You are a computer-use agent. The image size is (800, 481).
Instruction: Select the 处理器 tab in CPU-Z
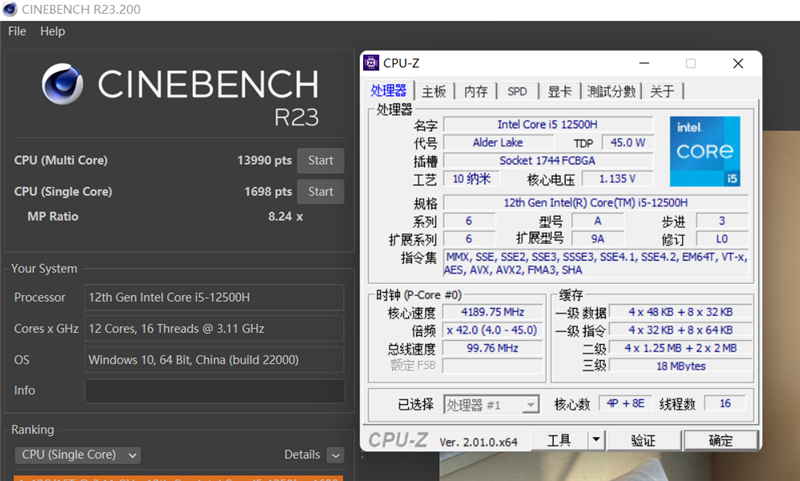(x=388, y=91)
